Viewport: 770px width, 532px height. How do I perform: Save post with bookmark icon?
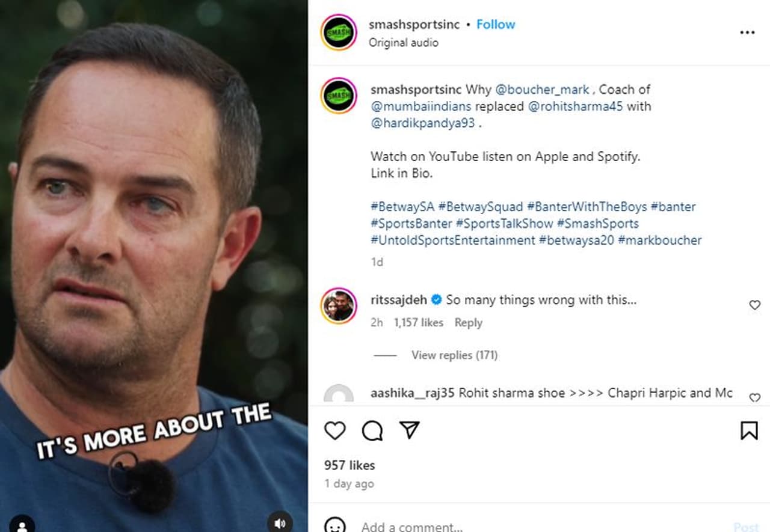pyautogui.click(x=749, y=430)
